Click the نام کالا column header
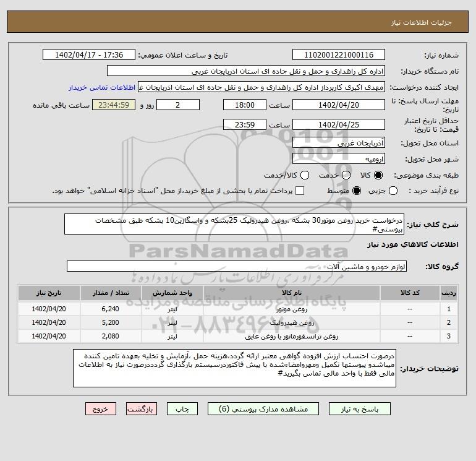The width and height of the screenshot is (476, 461). (291, 293)
